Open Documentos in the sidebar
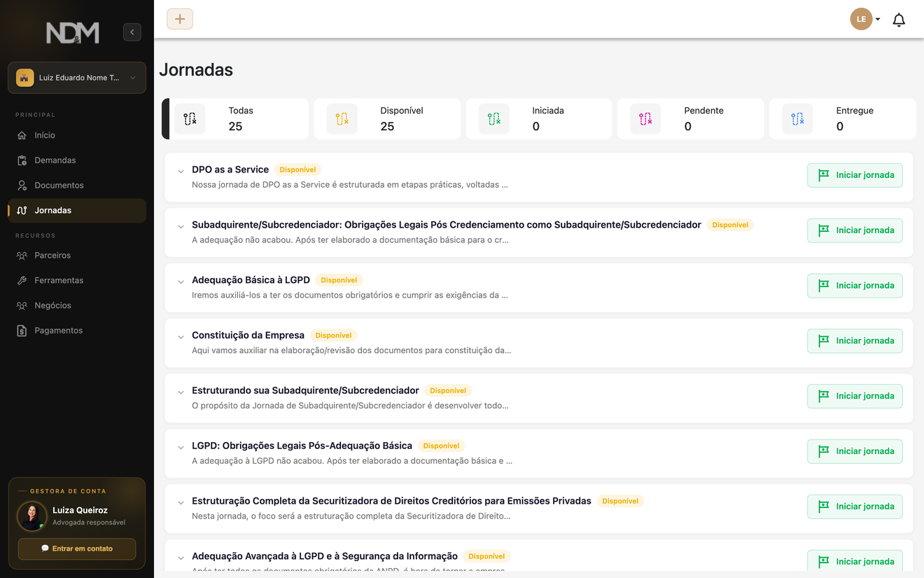 pyautogui.click(x=77, y=186)
